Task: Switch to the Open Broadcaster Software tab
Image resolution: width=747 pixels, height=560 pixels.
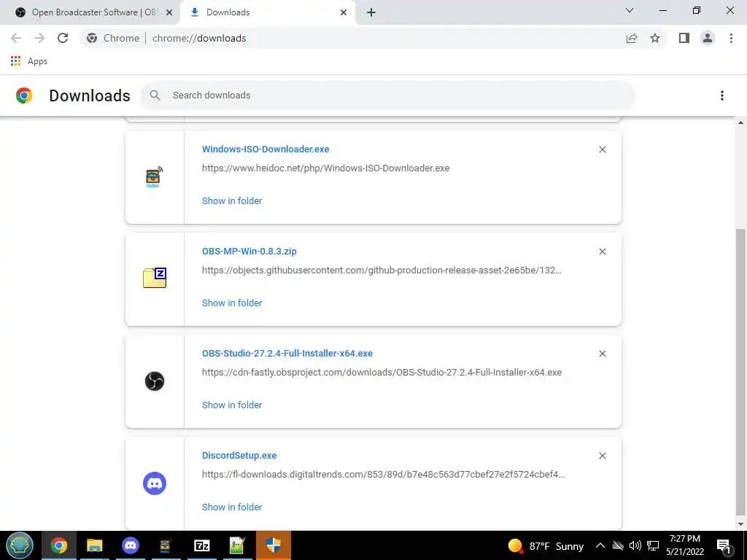Action: [90, 12]
